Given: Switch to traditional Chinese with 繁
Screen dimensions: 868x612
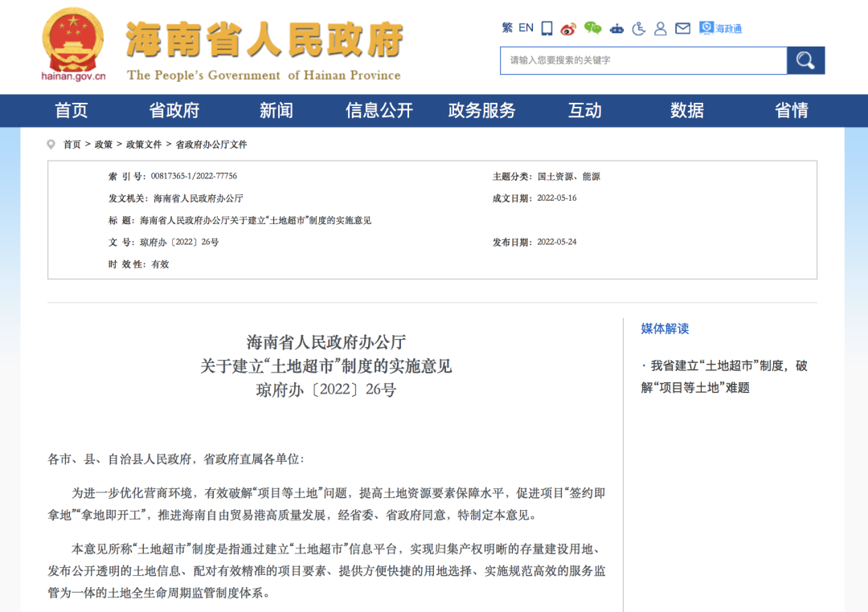Looking at the screenshot, I should (506, 28).
